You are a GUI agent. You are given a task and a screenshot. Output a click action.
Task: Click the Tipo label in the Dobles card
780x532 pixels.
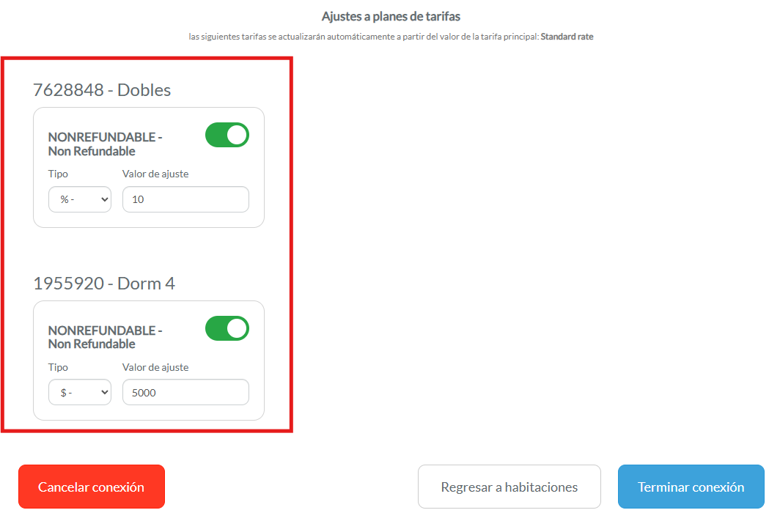point(58,174)
